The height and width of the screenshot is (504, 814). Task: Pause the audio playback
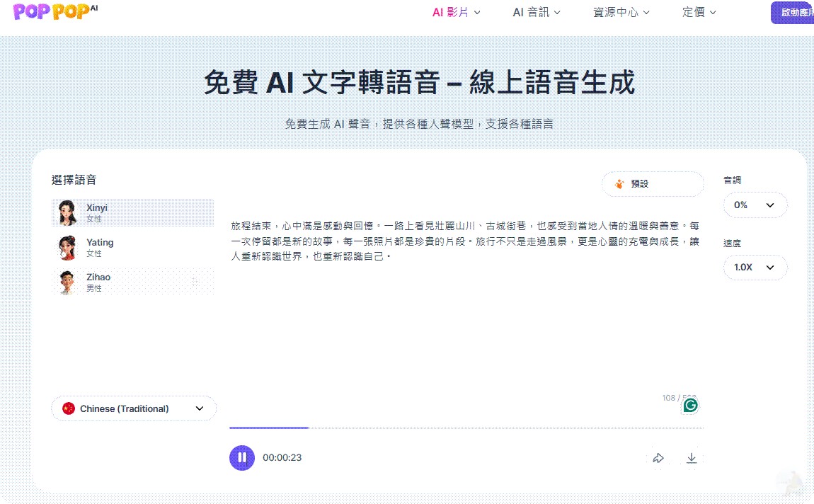(x=242, y=458)
